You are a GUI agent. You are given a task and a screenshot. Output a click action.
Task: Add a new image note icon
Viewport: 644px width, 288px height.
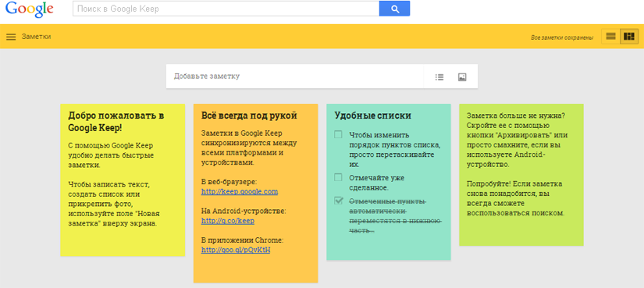point(462,76)
